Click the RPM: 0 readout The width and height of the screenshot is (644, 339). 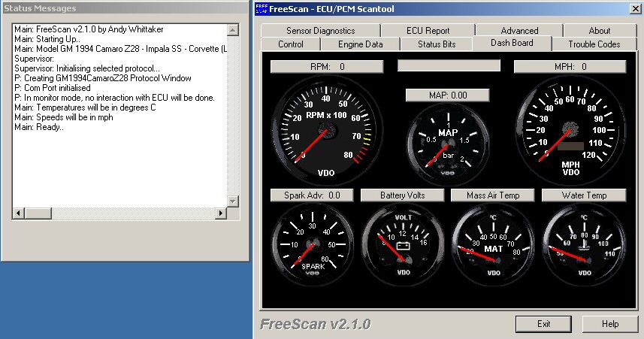coord(327,67)
